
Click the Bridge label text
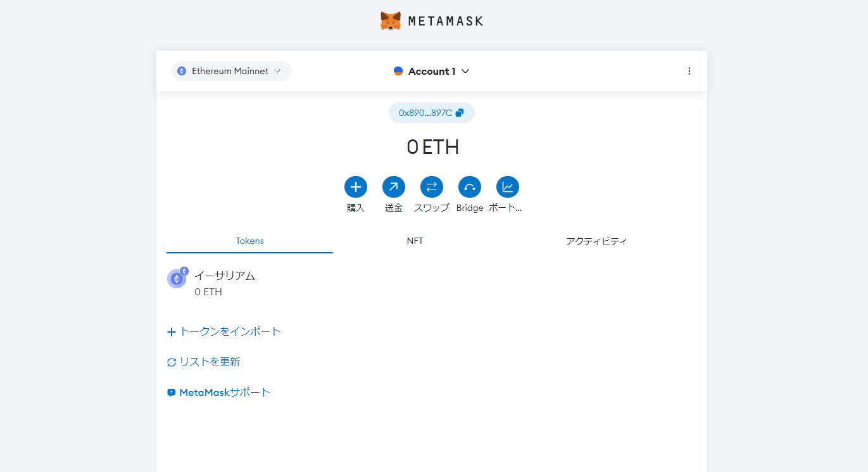coord(470,208)
